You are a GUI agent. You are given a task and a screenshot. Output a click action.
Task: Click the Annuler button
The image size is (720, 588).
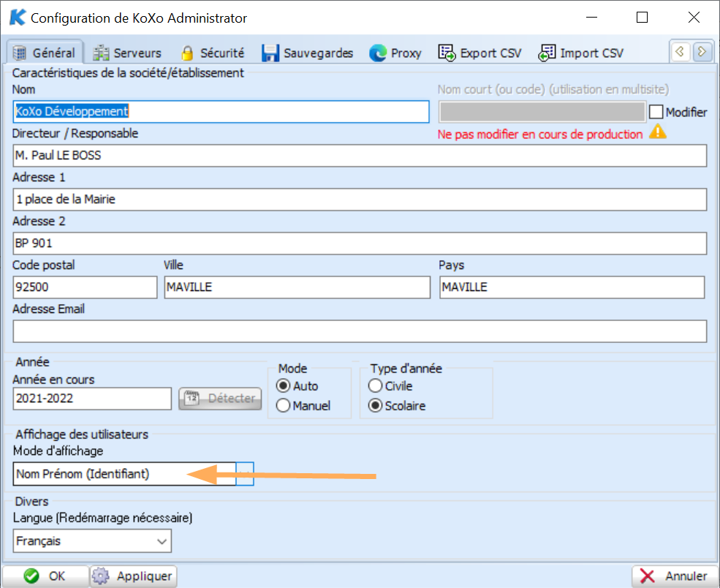click(x=674, y=576)
